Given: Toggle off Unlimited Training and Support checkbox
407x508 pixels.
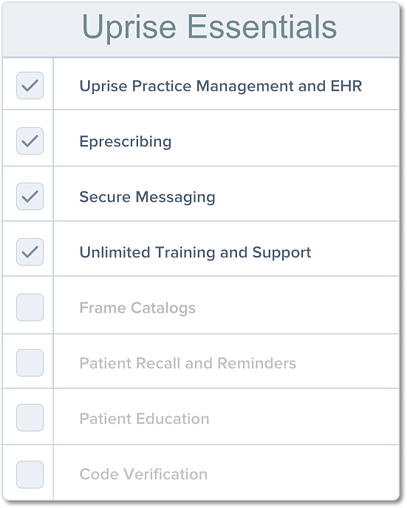Looking at the screenshot, I should coord(30,252).
